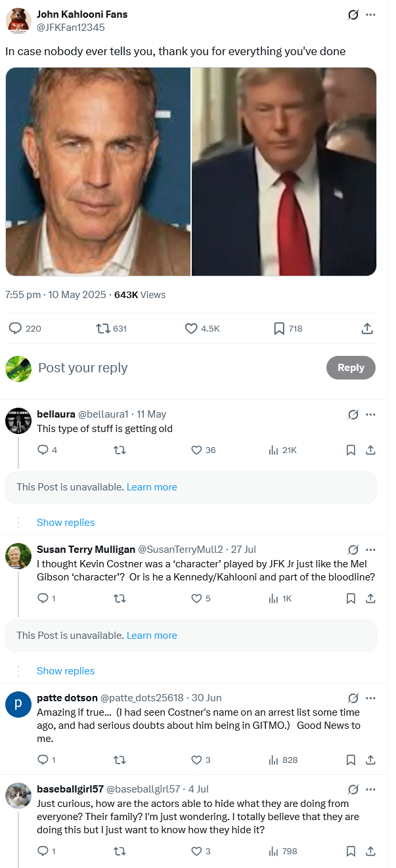Open Grok icon on main post header

(x=353, y=14)
